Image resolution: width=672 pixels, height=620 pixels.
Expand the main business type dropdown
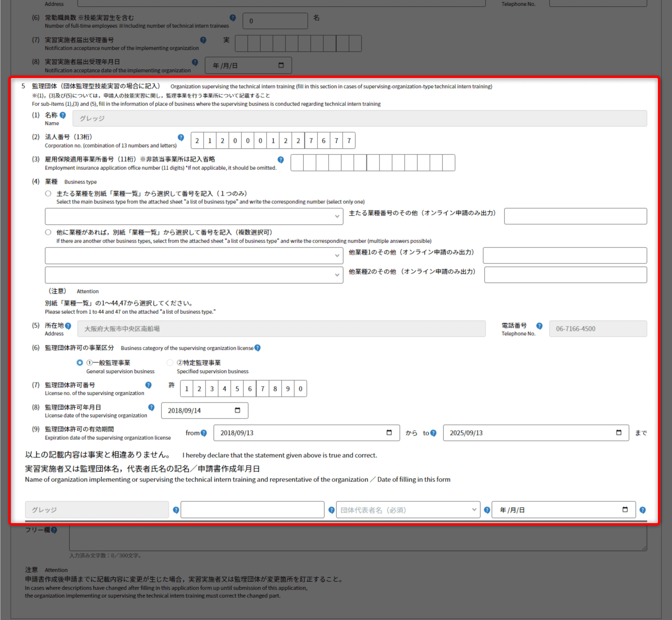[x=194, y=217]
